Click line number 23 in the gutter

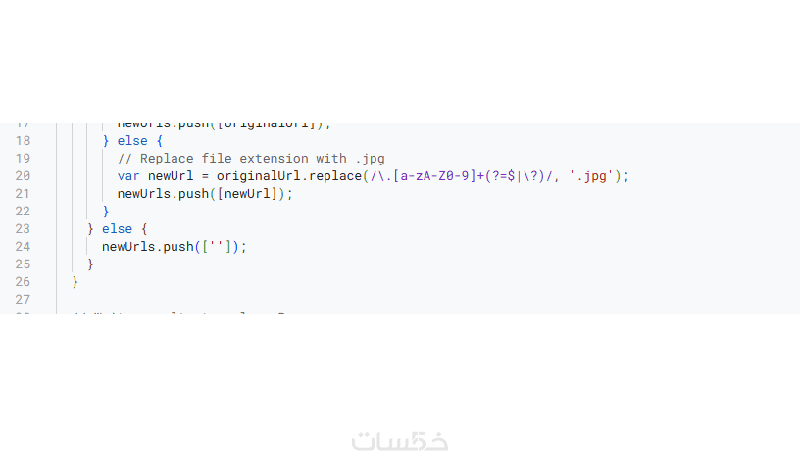(x=22, y=229)
